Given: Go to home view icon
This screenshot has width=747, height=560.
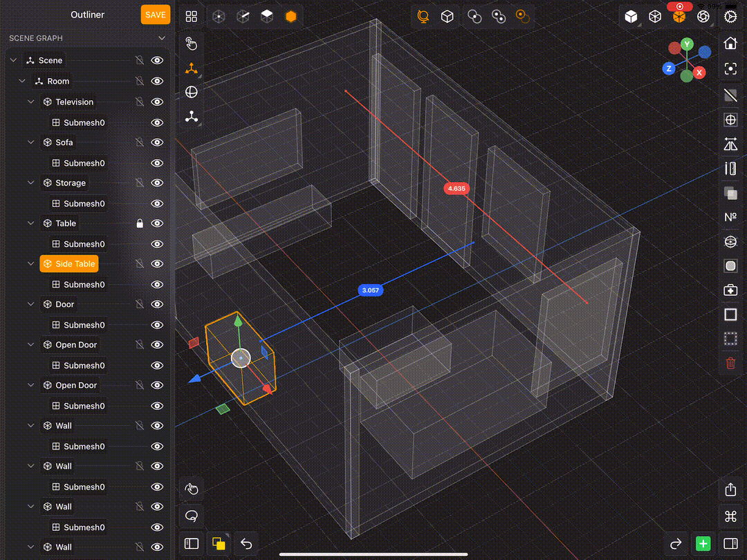Looking at the screenshot, I should click(730, 44).
